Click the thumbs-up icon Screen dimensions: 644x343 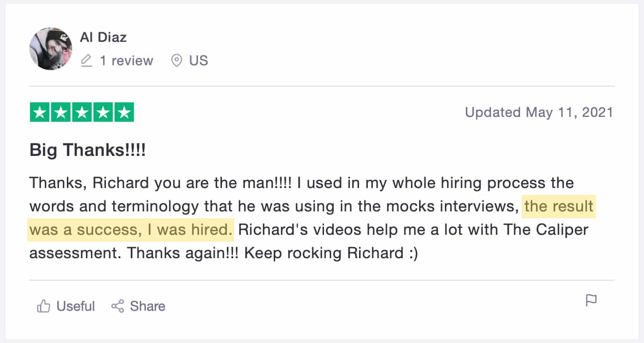44,306
